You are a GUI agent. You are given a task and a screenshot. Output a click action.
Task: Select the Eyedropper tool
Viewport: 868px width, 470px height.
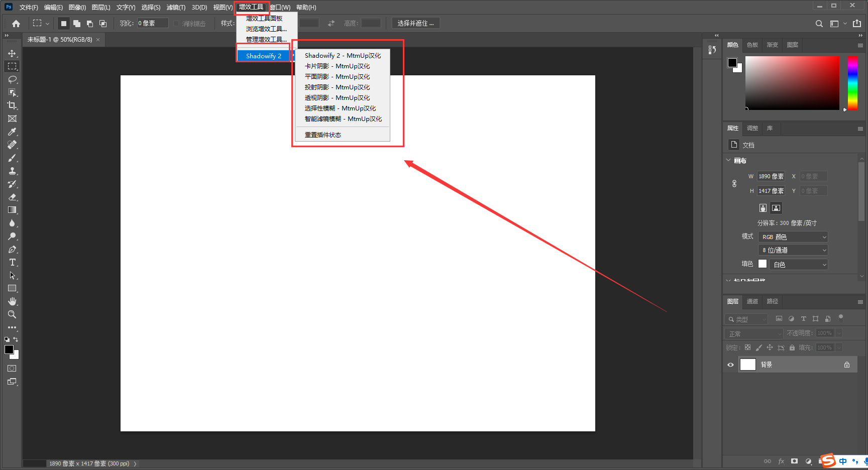click(x=12, y=132)
